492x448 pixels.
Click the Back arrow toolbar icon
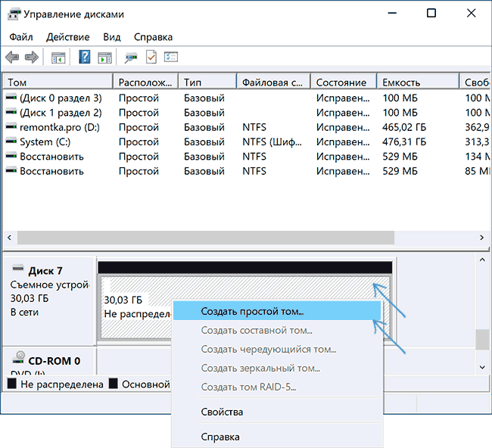(x=12, y=58)
